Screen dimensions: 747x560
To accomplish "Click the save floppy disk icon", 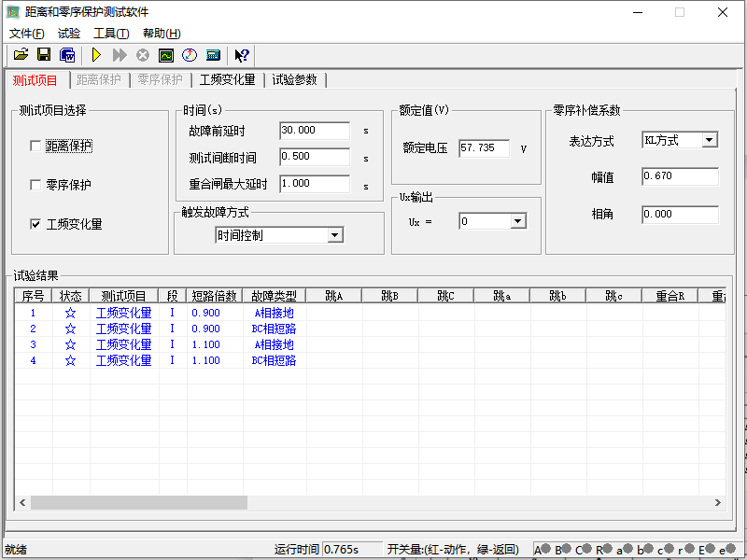I will point(44,55).
